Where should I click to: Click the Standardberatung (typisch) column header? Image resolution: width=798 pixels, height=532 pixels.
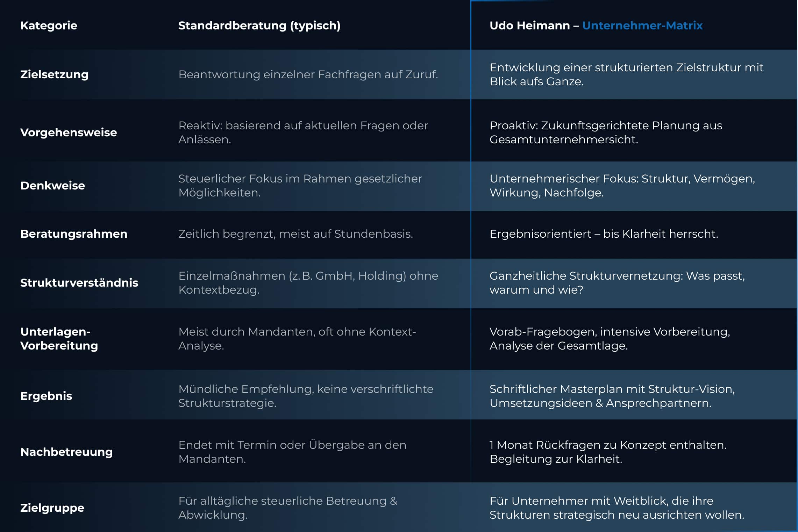pyautogui.click(x=259, y=26)
